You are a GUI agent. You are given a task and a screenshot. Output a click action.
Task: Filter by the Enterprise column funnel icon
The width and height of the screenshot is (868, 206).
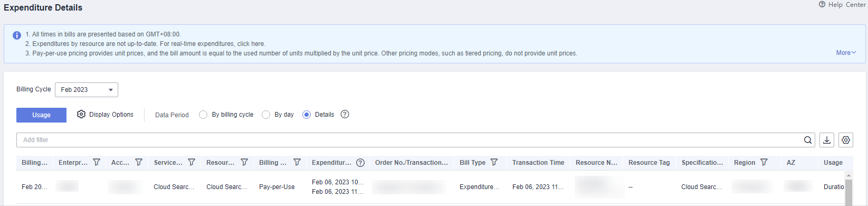[x=97, y=162]
